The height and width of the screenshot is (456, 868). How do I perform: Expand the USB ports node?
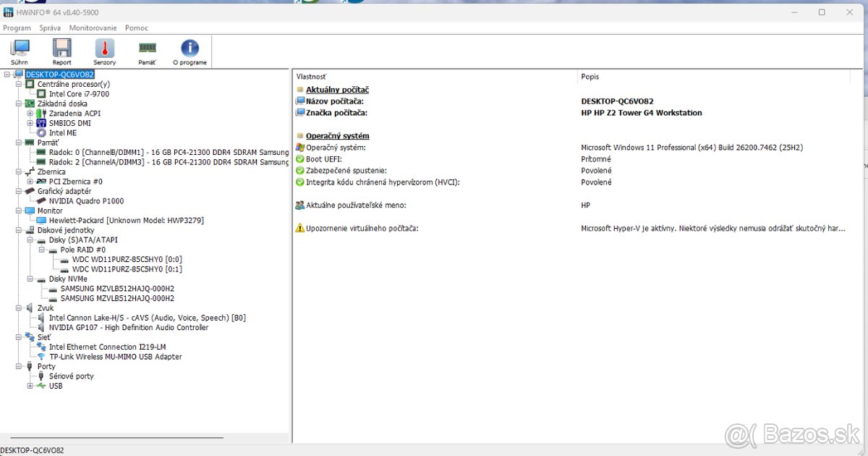[30, 386]
